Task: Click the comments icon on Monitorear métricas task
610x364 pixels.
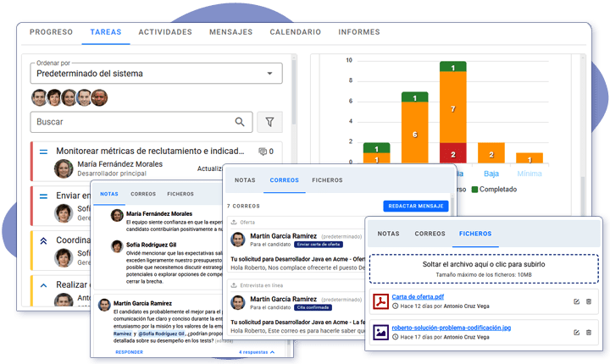Action: 263,152
